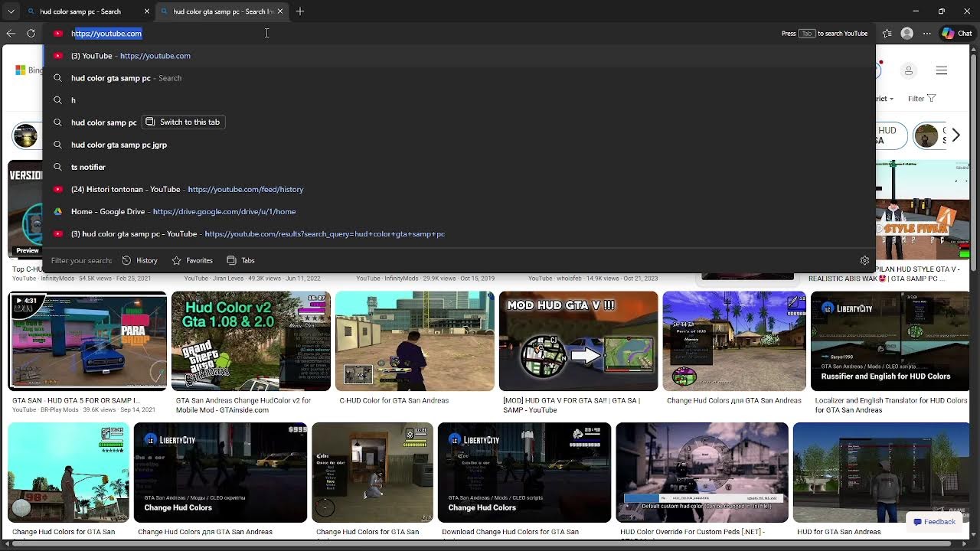Image resolution: width=980 pixels, height=551 pixels.
Task: Open 'Hud Color v2 Gta 1.08 & 2.0' thumbnail
Action: 251,341
